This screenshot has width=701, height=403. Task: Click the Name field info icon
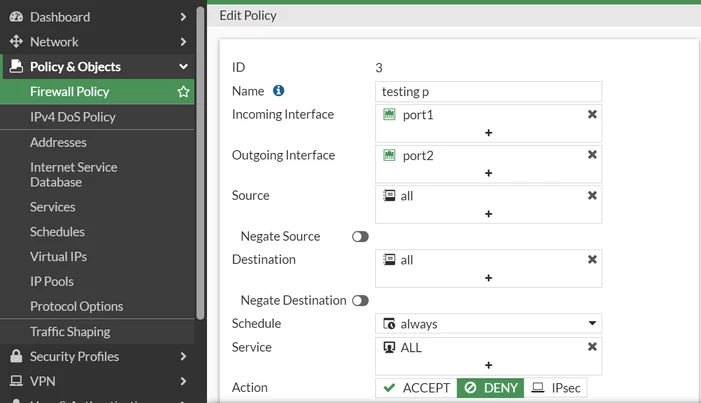279,91
